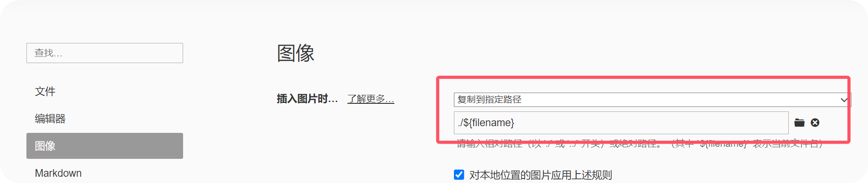Open the 了解更多… link
Screen dimensions: 868x183
coord(371,99)
